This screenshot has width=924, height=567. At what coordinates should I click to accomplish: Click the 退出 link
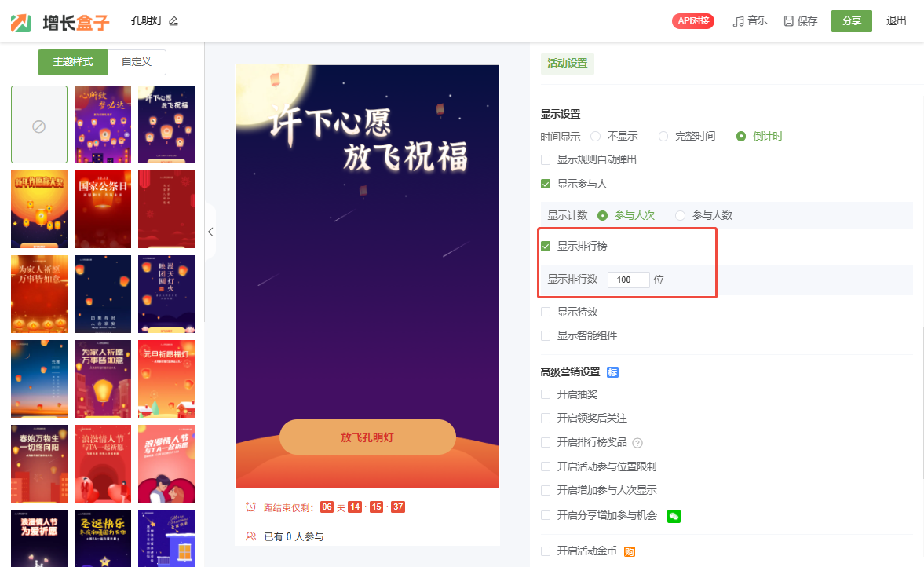tap(897, 21)
